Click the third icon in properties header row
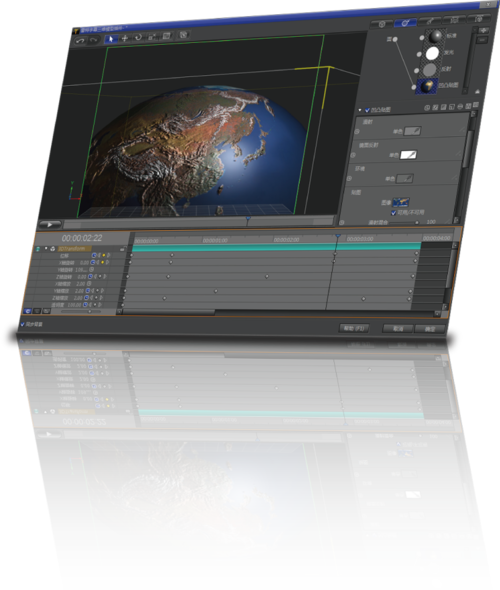 tap(444, 107)
